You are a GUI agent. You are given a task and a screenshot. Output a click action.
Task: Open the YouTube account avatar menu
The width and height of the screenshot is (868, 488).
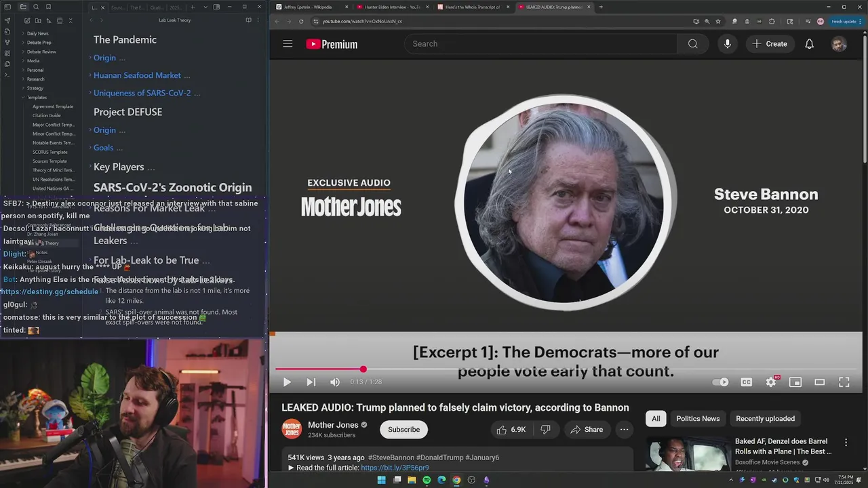839,44
